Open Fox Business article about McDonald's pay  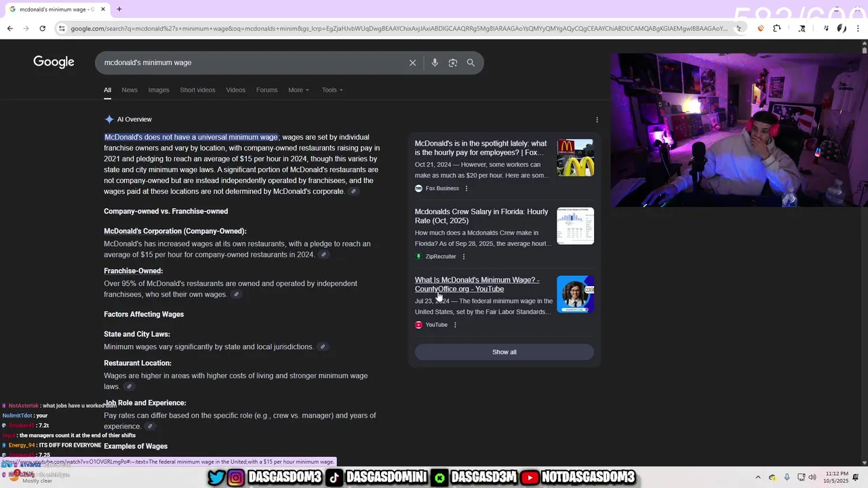click(481, 148)
